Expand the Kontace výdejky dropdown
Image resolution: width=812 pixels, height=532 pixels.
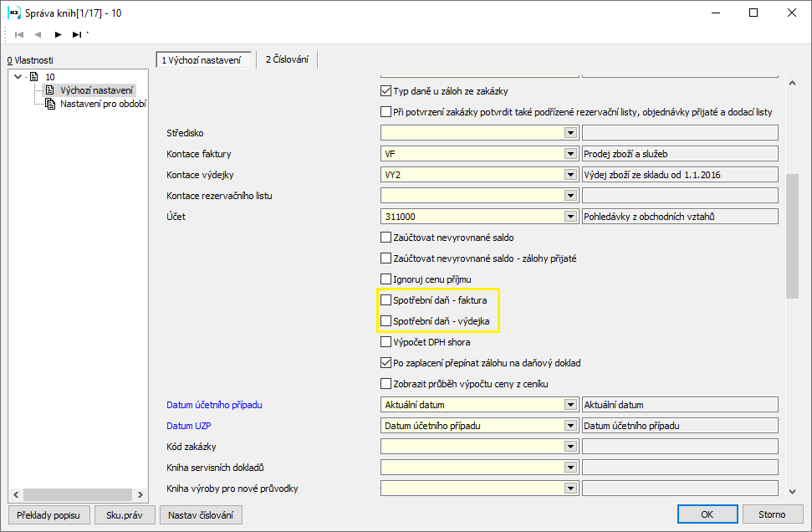point(570,175)
